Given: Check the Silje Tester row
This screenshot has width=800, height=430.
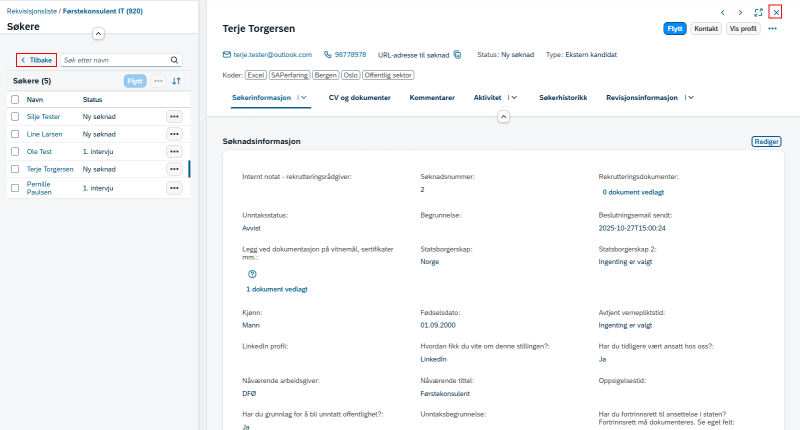Looking at the screenshot, I should coord(15,117).
